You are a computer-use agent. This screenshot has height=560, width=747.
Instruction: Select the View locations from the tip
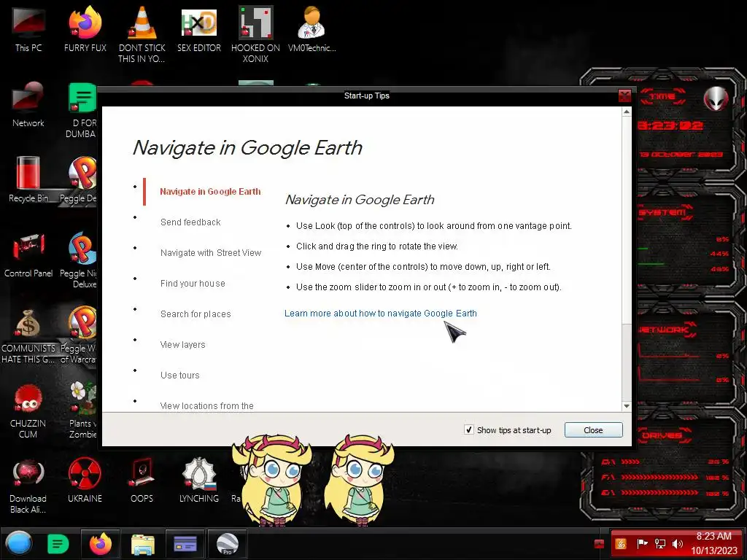tap(206, 405)
